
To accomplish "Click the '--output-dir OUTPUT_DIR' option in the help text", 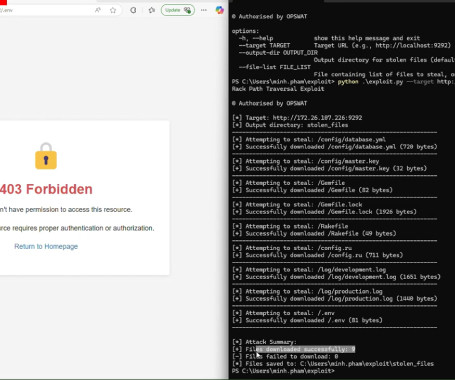I will tap(278, 53).
